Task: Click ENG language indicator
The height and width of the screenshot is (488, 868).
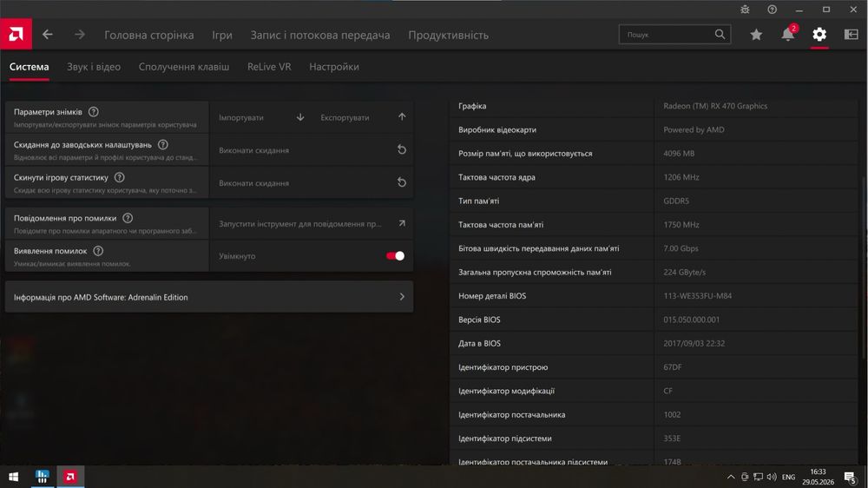Action: coord(789,477)
